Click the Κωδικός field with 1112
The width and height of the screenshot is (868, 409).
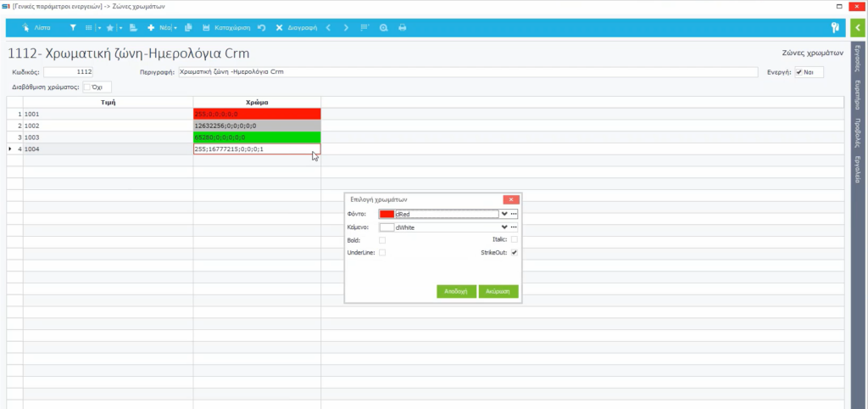69,72
